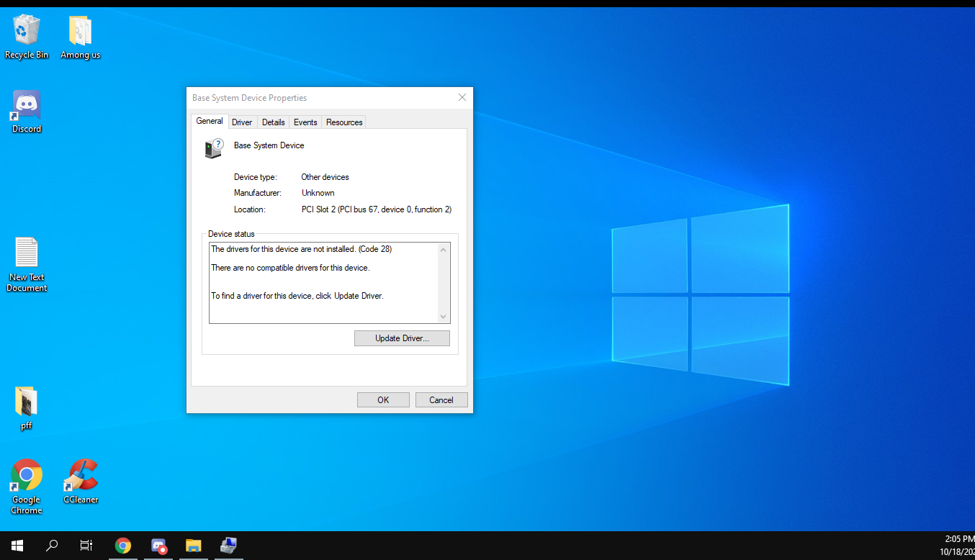This screenshot has width=975, height=560.
Task: Switch to the Resources tab
Action: pyautogui.click(x=343, y=122)
